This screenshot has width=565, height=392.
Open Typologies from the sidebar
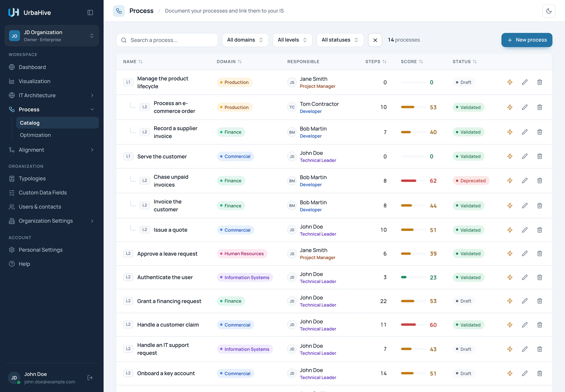[52, 178]
